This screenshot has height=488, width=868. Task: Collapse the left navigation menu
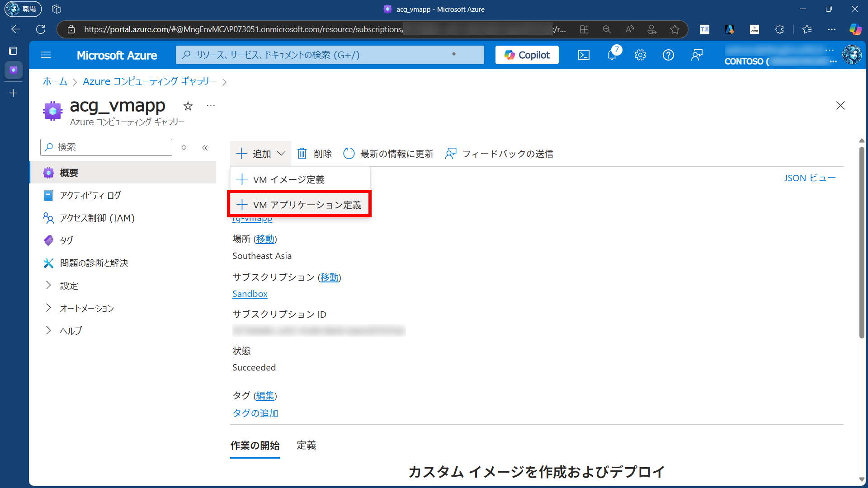point(205,148)
